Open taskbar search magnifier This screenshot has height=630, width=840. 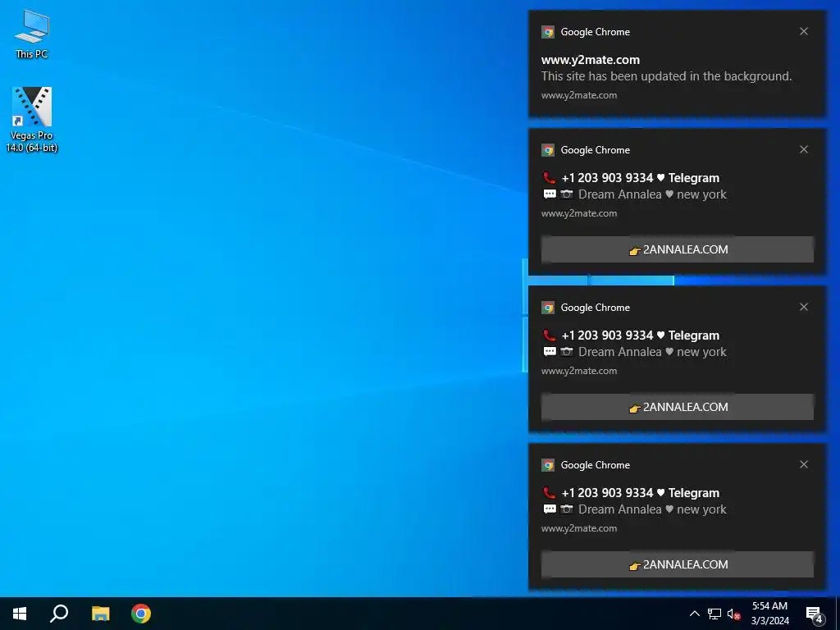click(x=59, y=614)
